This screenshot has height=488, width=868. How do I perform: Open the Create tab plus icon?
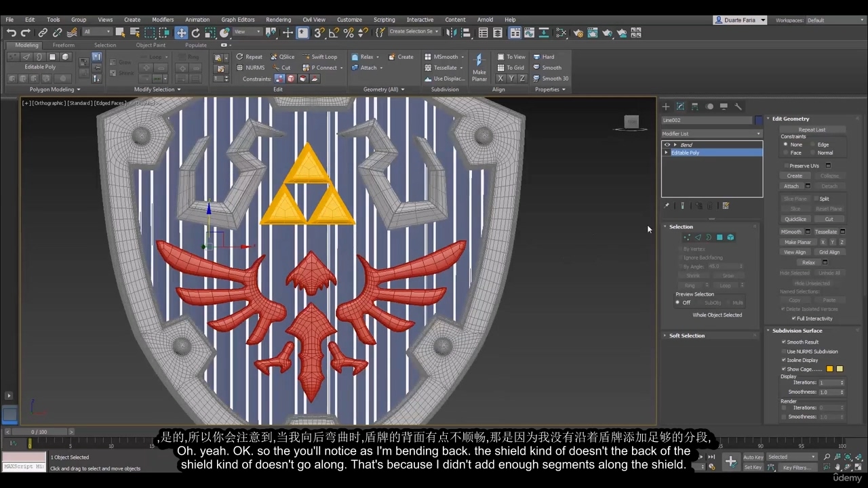click(666, 106)
